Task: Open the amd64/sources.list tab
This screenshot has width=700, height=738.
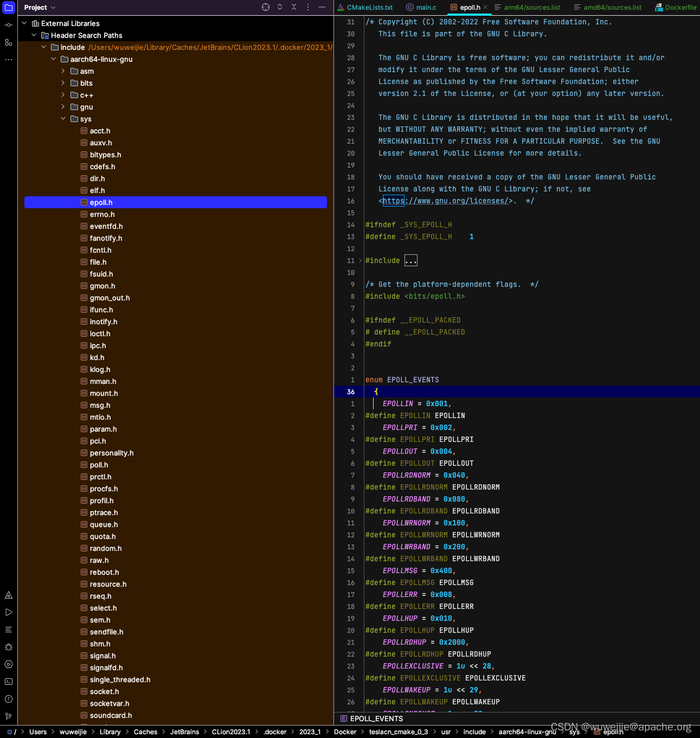Action: (607, 8)
